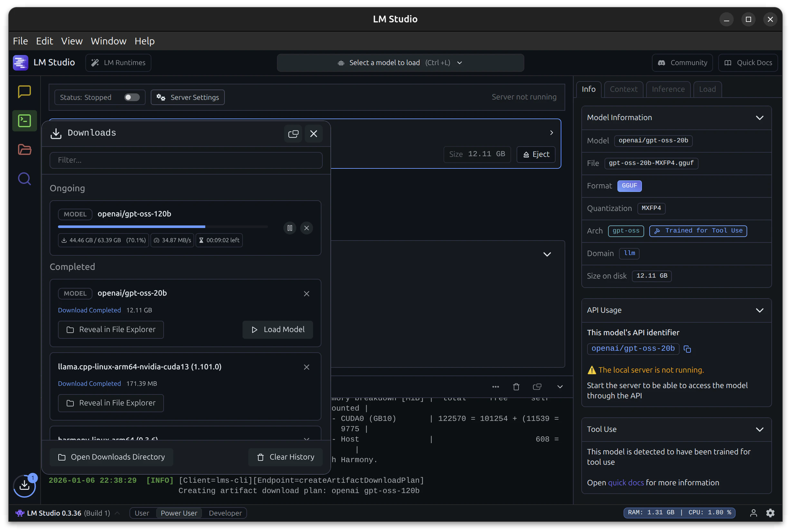
Task: Switch to the Context tab
Action: click(624, 89)
